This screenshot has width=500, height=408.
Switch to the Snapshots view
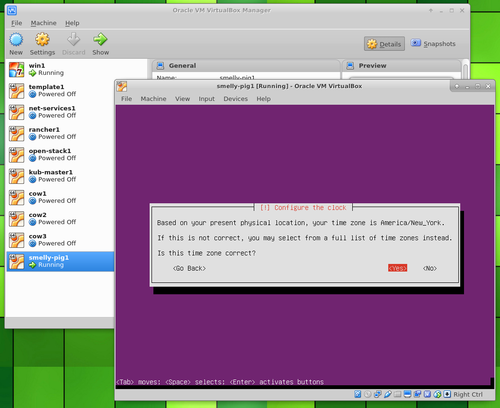(x=433, y=44)
